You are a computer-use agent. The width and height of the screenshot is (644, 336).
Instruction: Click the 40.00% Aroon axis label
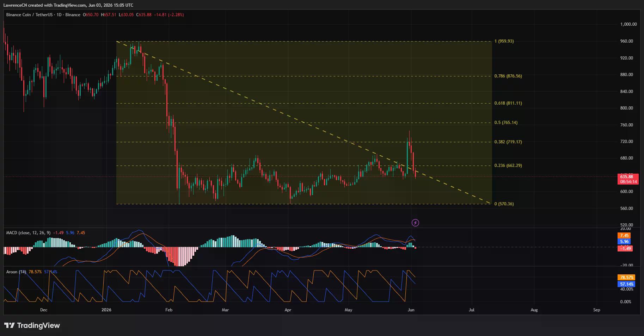pos(626,289)
